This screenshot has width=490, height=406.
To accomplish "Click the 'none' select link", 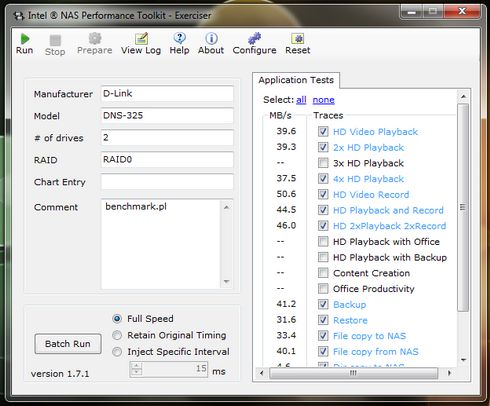I will tap(323, 100).
